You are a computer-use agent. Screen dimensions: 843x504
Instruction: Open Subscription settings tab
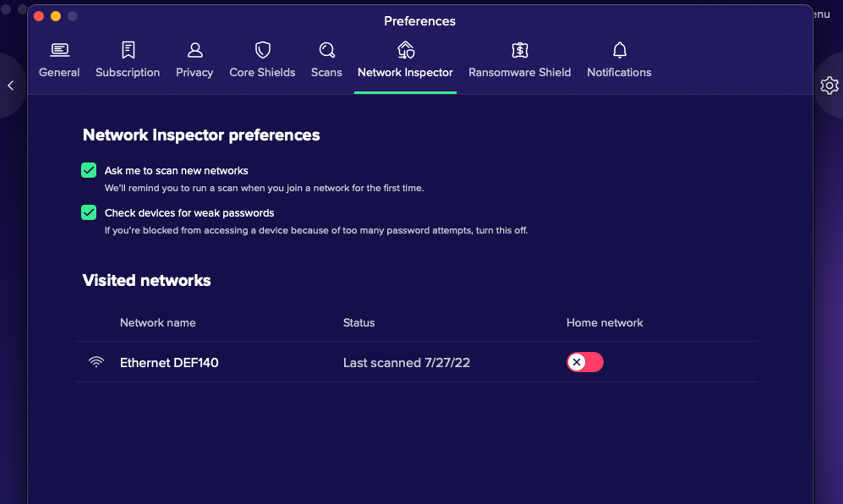[x=128, y=59]
